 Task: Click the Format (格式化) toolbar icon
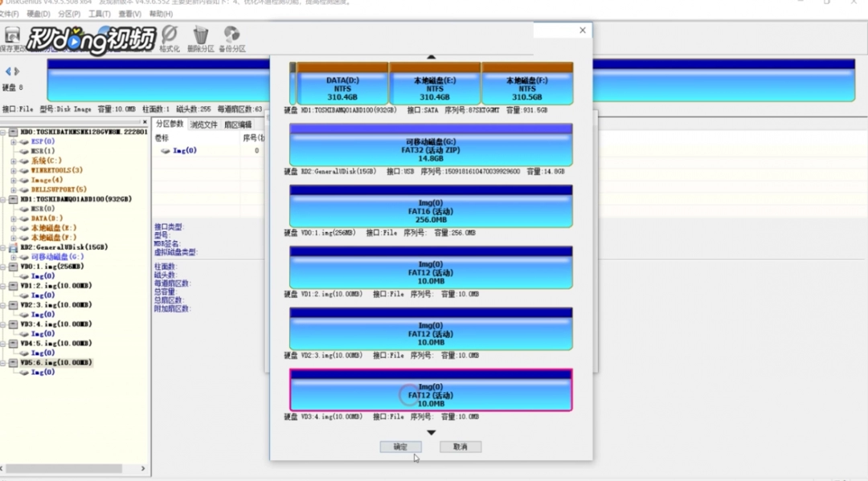click(x=169, y=38)
